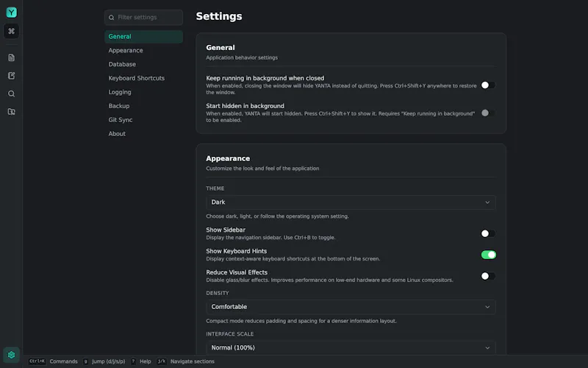588x368 pixels.
Task: Open the command palette icon
Action: pyautogui.click(x=11, y=31)
